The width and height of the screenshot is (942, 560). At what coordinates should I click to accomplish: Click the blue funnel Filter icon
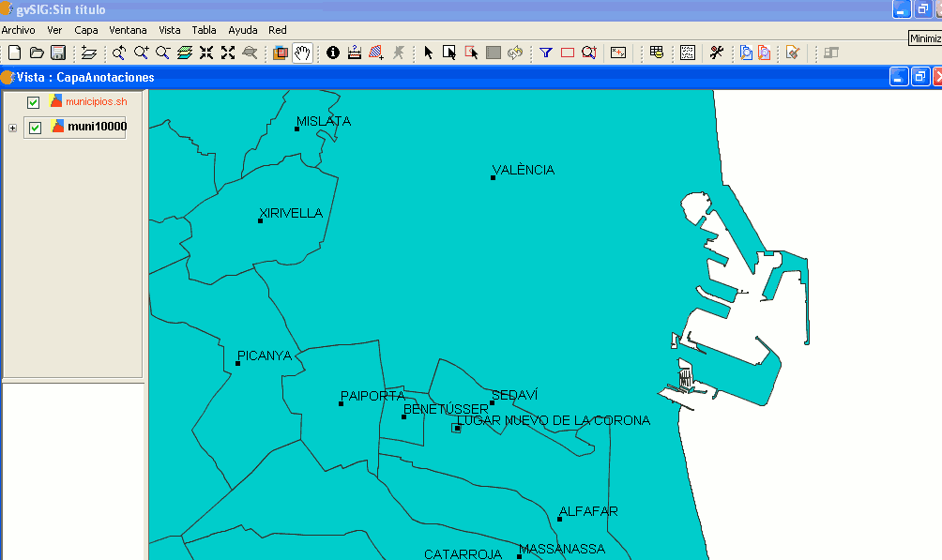pos(545,53)
